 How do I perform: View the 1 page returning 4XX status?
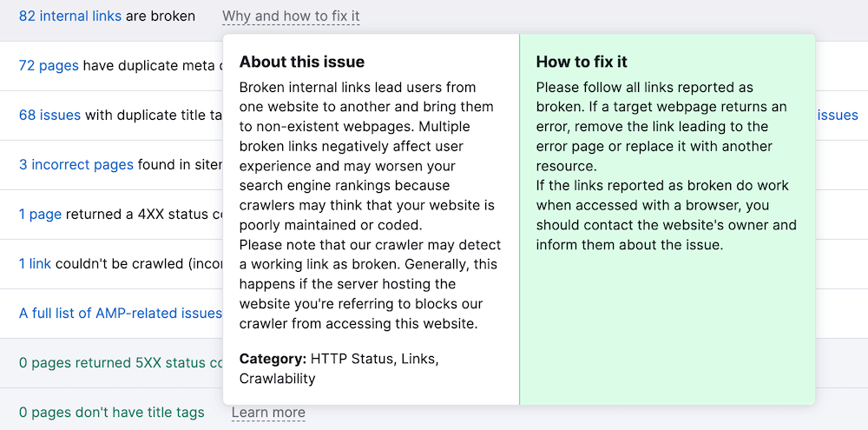(40, 214)
